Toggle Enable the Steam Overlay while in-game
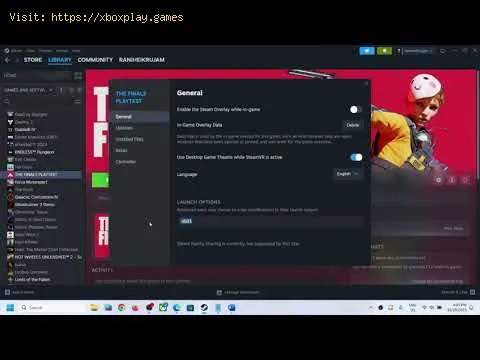 coord(356,109)
